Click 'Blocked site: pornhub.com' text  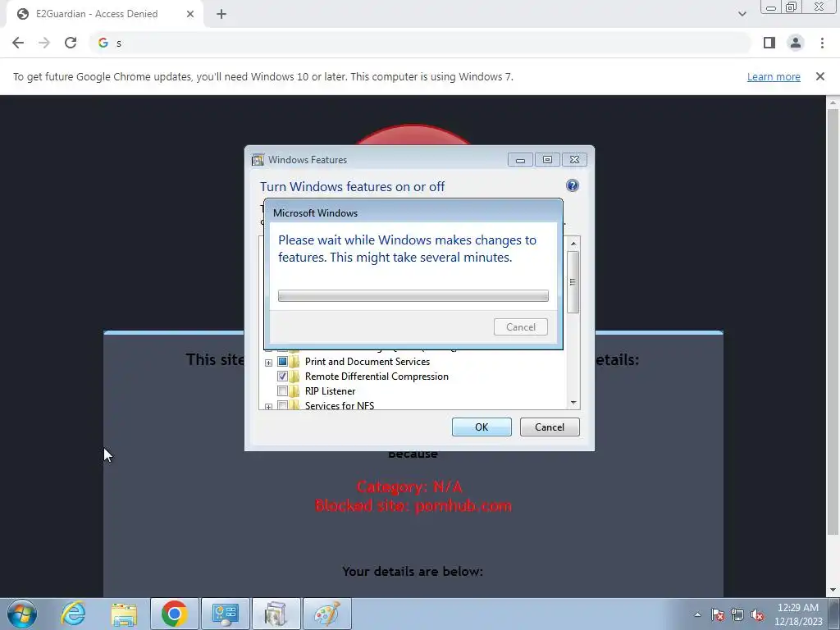tap(413, 505)
